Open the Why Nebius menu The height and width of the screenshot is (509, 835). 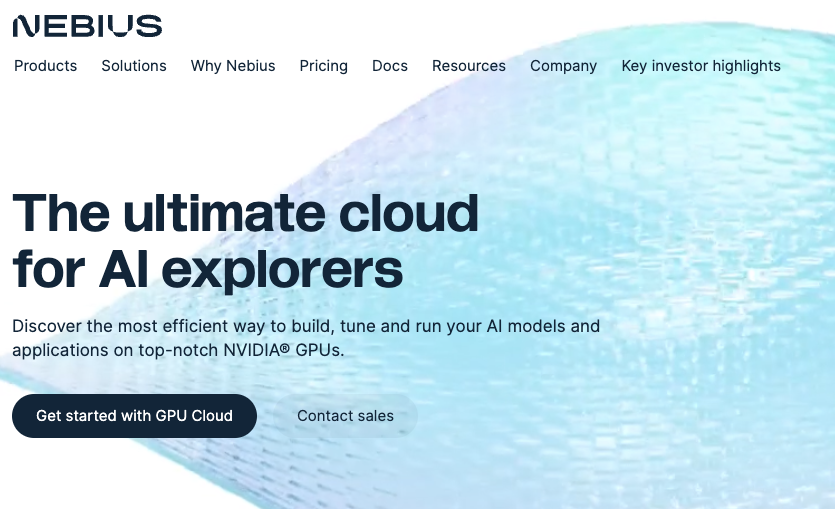(x=233, y=65)
